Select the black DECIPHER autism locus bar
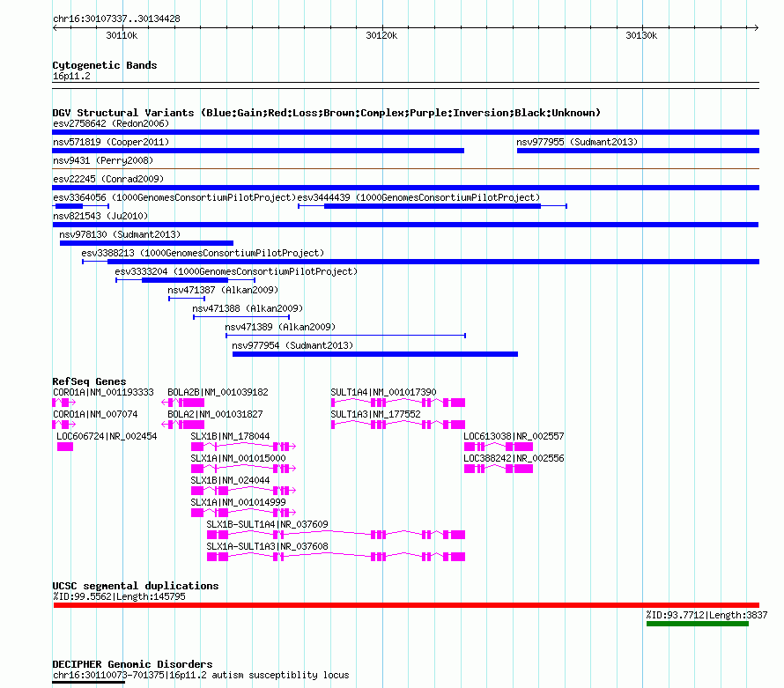784x688 pixels. (x=88, y=683)
